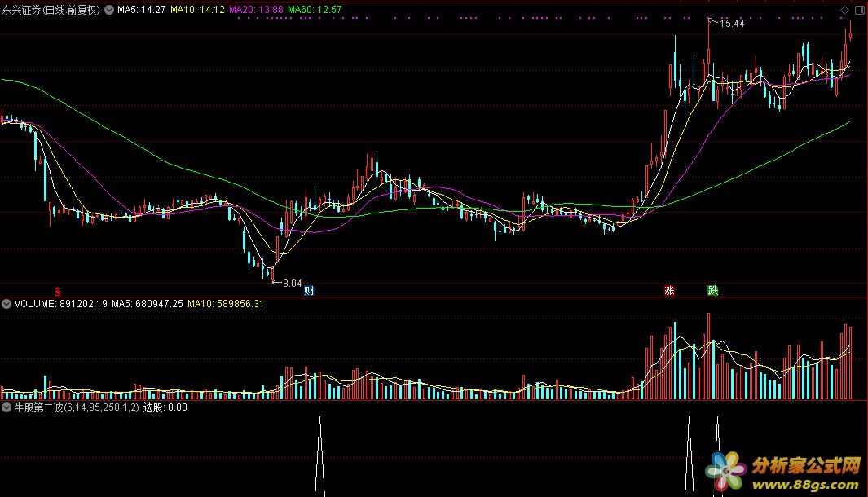
Task: Click the MA5: 14.27 label
Action: (141, 10)
